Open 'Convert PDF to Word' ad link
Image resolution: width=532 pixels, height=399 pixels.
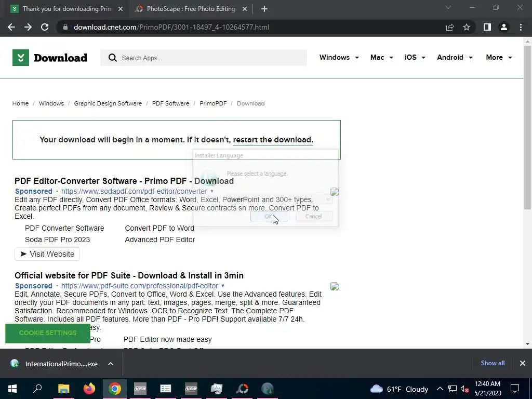(159, 229)
